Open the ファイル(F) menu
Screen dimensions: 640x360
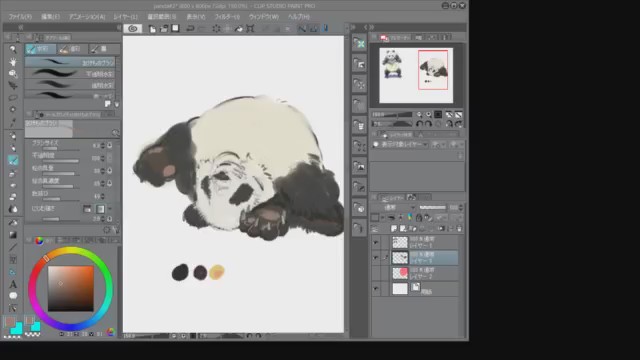[20, 17]
